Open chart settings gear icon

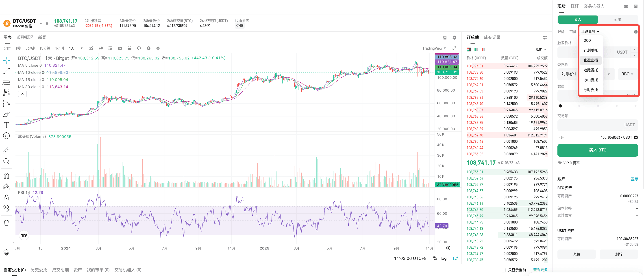tap(158, 48)
